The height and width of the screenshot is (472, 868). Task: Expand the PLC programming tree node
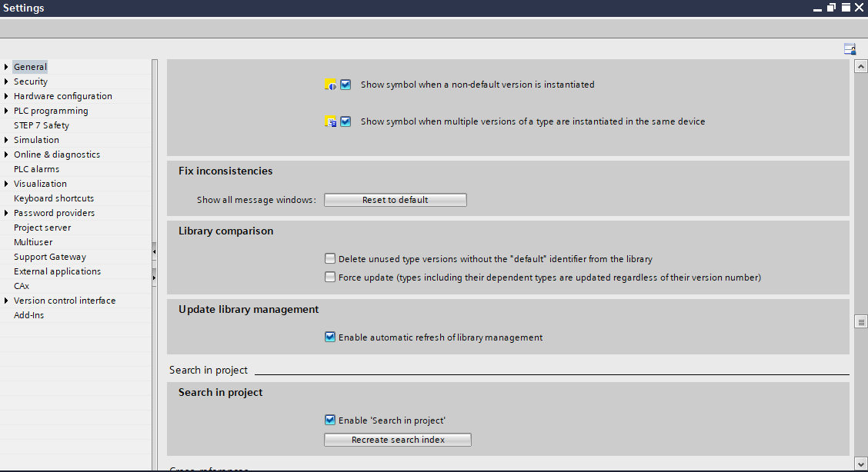[6, 111]
